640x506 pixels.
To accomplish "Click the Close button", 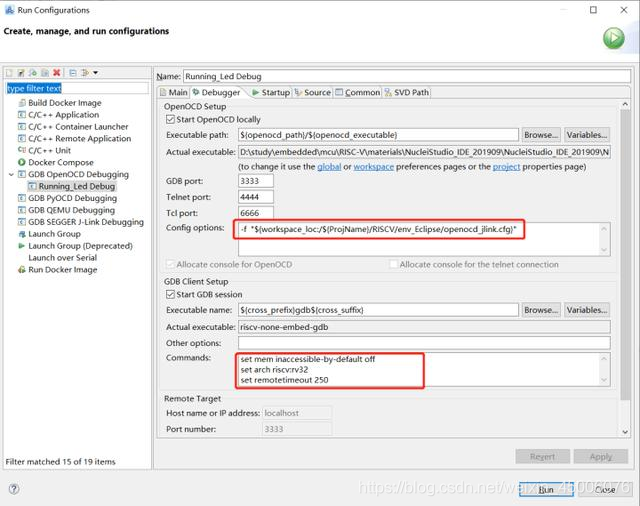I will tap(605, 489).
